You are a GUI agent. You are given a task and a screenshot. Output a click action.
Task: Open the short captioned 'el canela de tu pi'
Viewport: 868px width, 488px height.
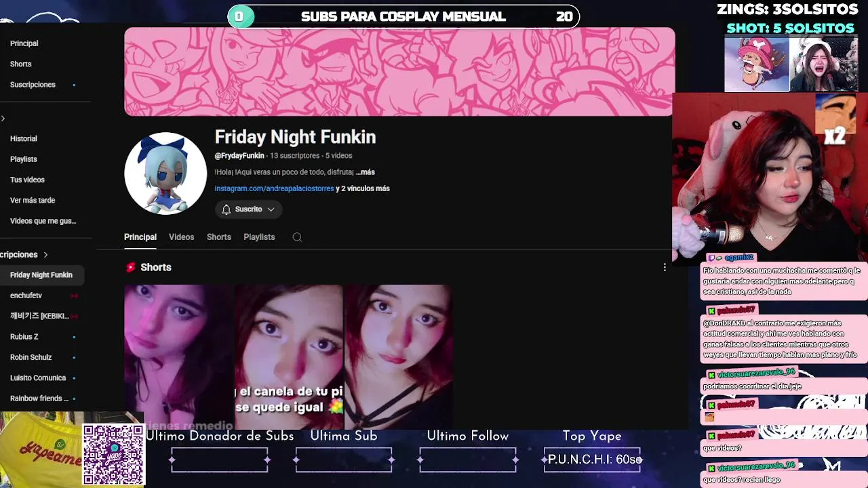289,357
